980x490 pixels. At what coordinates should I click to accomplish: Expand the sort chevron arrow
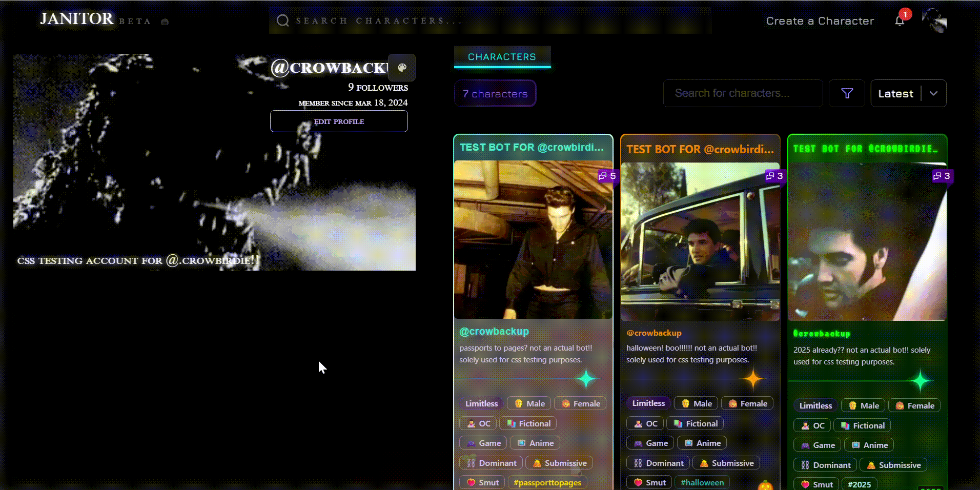pos(933,93)
